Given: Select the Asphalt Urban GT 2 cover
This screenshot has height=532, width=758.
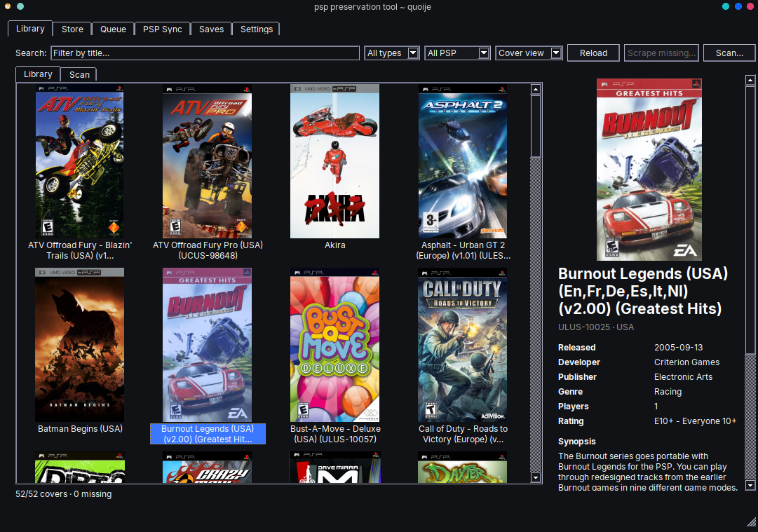Looking at the screenshot, I should (463, 161).
